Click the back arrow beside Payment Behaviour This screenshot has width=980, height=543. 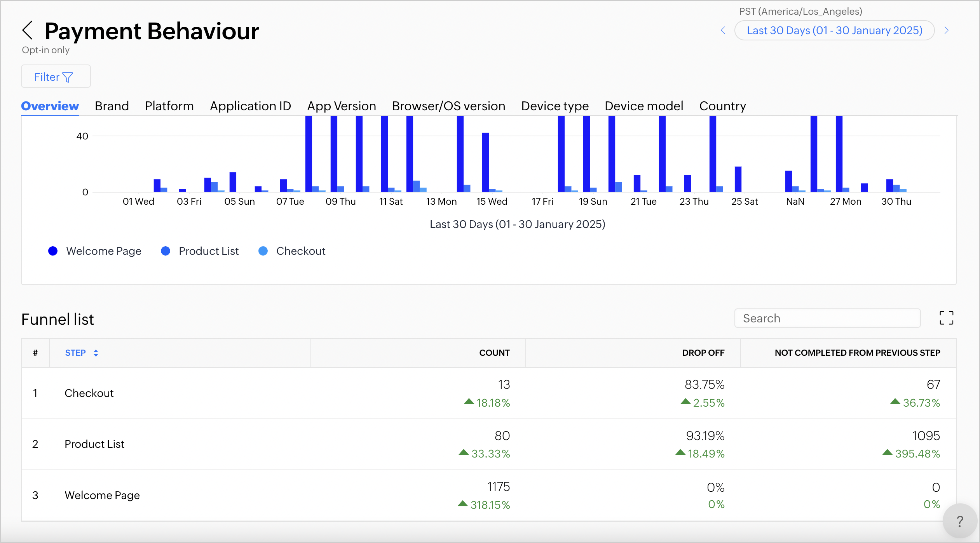tap(28, 31)
